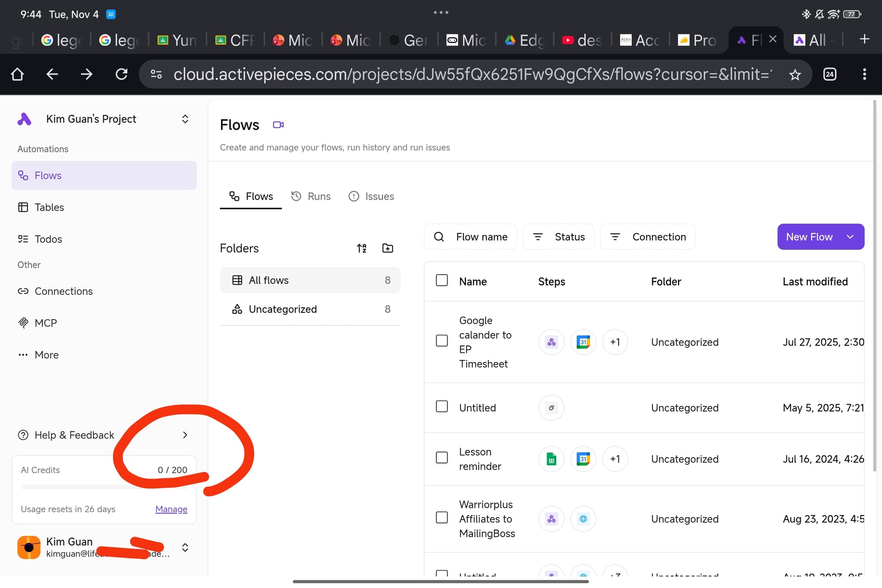Image resolution: width=882 pixels, height=588 pixels.
Task: Click the create new folder icon
Action: click(x=387, y=248)
